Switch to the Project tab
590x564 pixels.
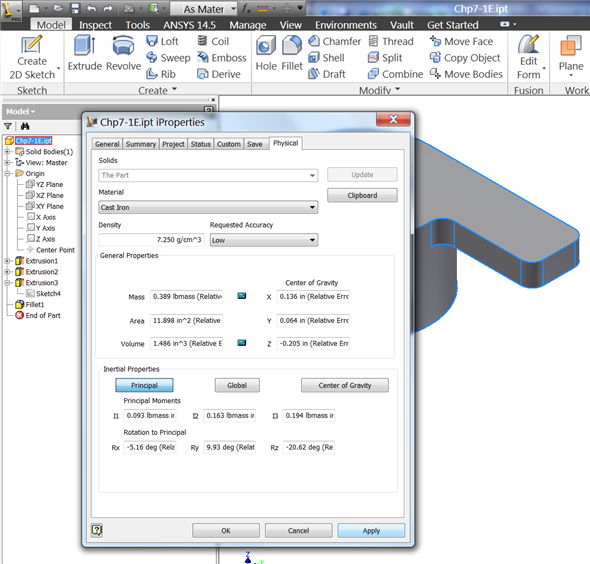(x=173, y=144)
